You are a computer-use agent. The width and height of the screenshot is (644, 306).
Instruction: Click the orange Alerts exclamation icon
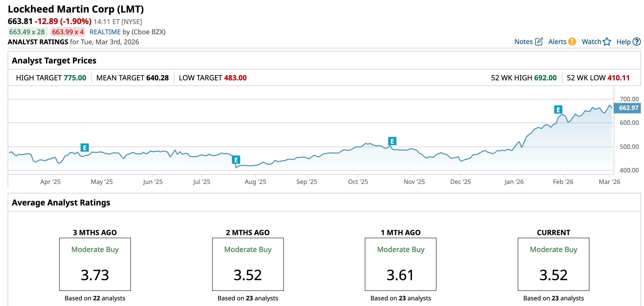coord(572,41)
